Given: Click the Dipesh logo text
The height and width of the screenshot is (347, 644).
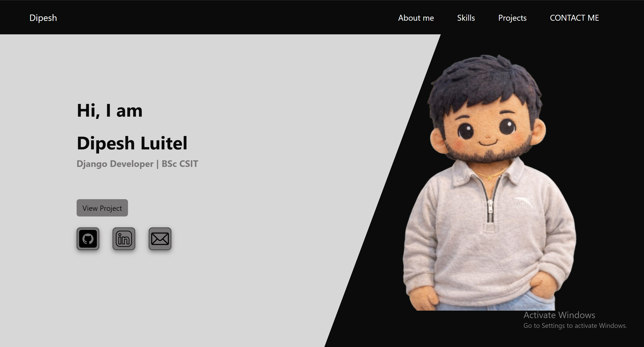Looking at the screenshot, I should (x=43, y=18).
